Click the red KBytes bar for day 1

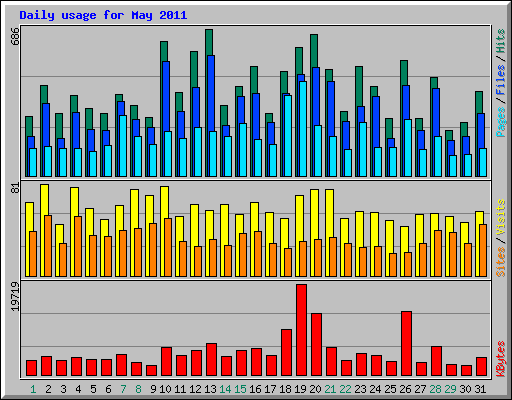(x=31, y=368)
